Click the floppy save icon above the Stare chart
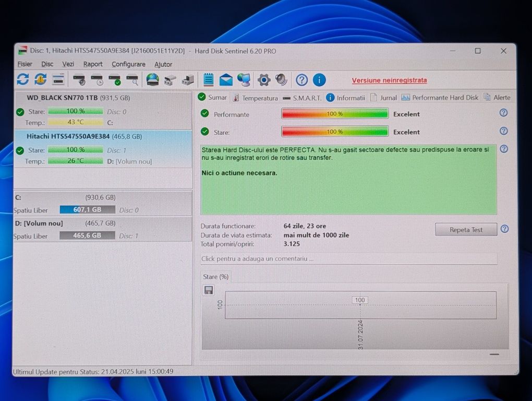The height and width of the screenshot is (401, 532). tap(209, 290)
